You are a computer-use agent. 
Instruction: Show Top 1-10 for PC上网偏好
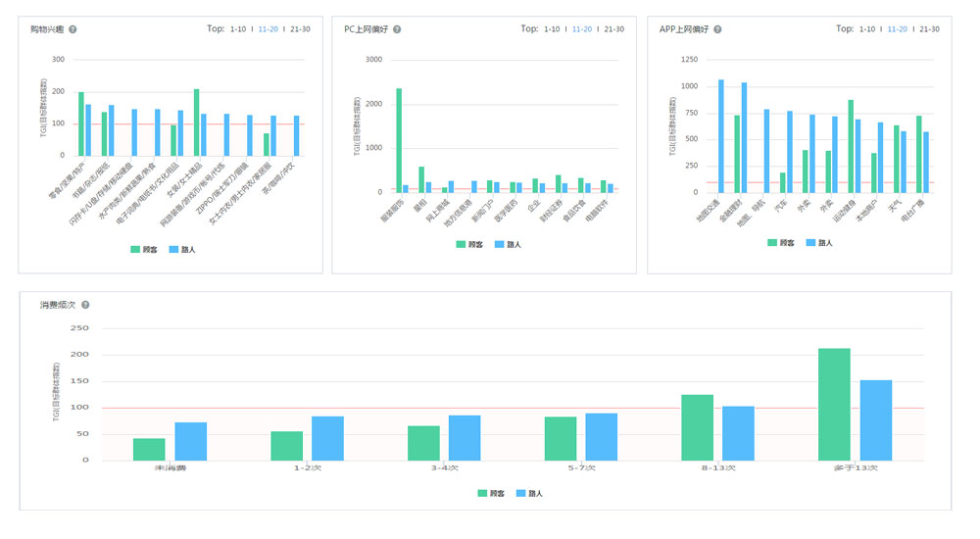coord(553,29)
